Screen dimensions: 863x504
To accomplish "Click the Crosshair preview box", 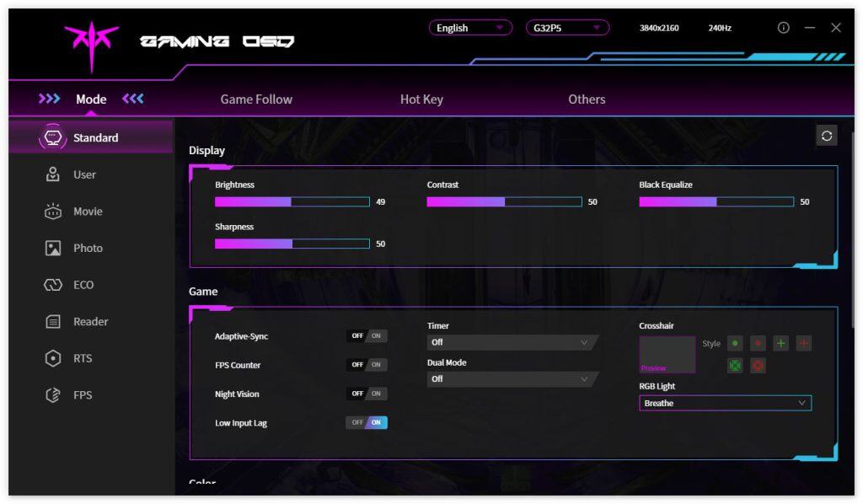I will [667, 354].
